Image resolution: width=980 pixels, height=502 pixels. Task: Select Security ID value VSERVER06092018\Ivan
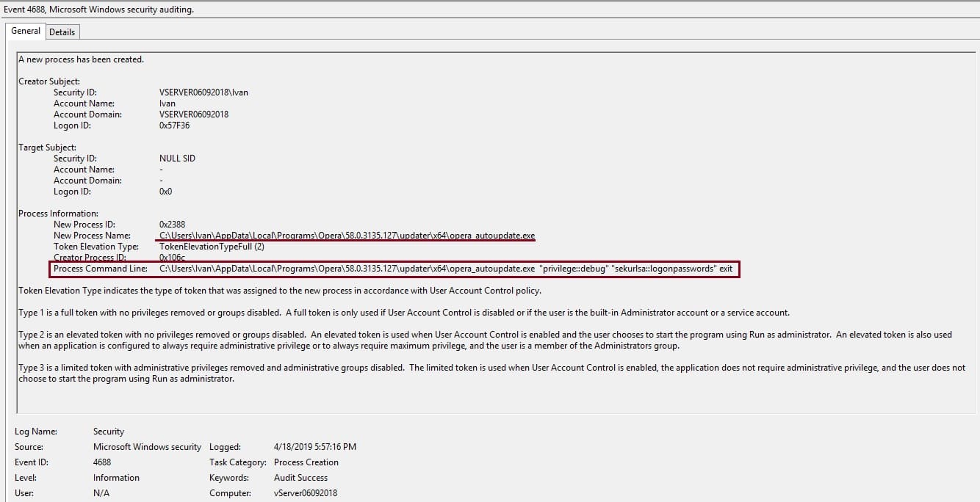[203, 92]
